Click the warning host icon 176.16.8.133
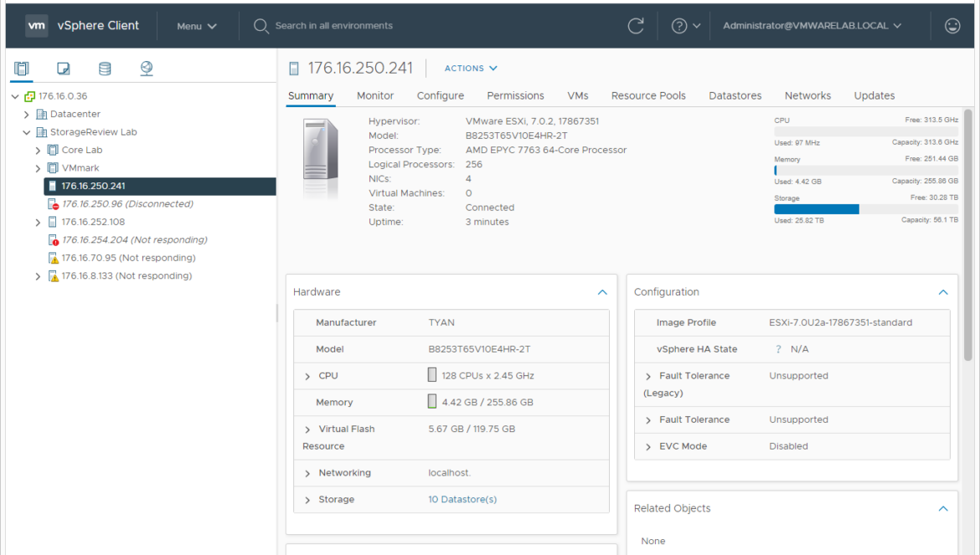Screen dimensions: 980x555 (x=54, y=276)
